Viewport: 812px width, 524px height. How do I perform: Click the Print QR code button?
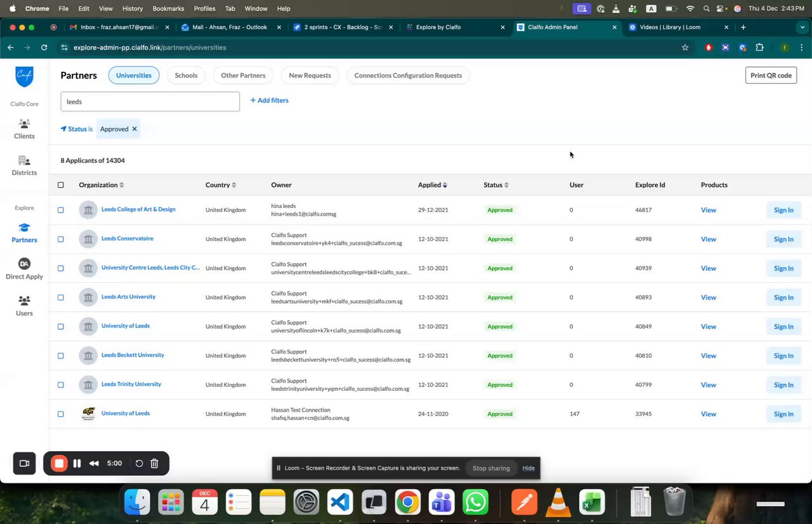(771, 75)
